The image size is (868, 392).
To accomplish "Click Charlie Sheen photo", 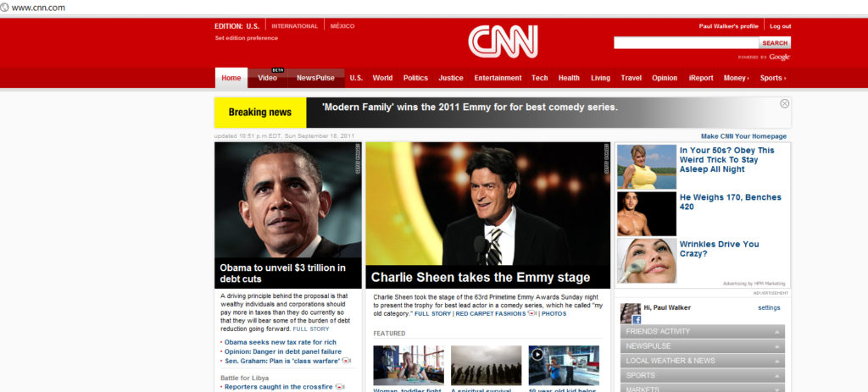I will 487,204.
